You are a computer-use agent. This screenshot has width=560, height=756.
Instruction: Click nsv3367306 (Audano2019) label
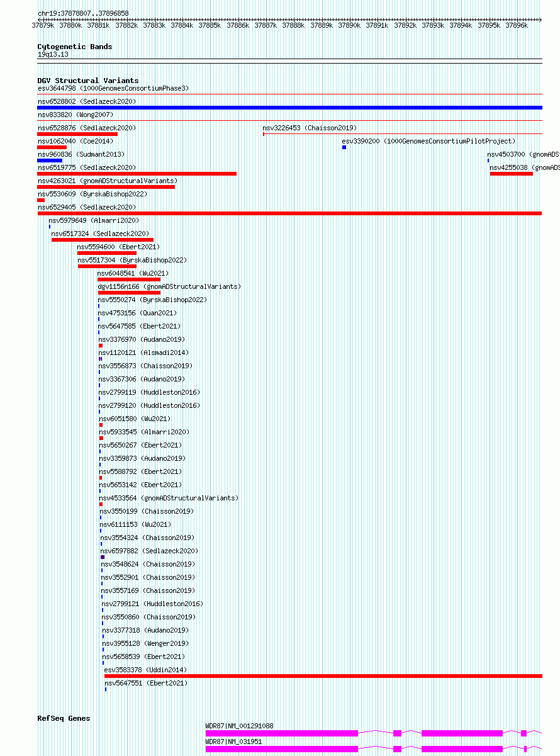pos(142,380)
